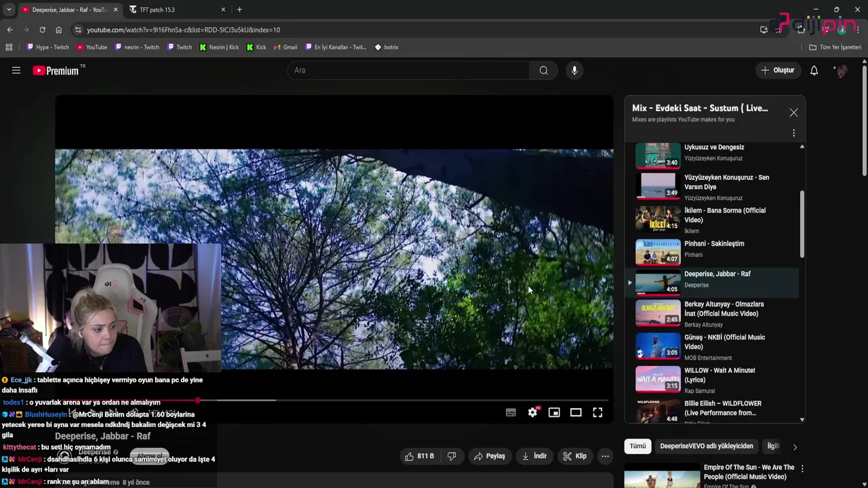The width and height of the screenshot is (868, 488).
Task: Open nesrin - Twitch bookmark
Action: coord(137,47)
